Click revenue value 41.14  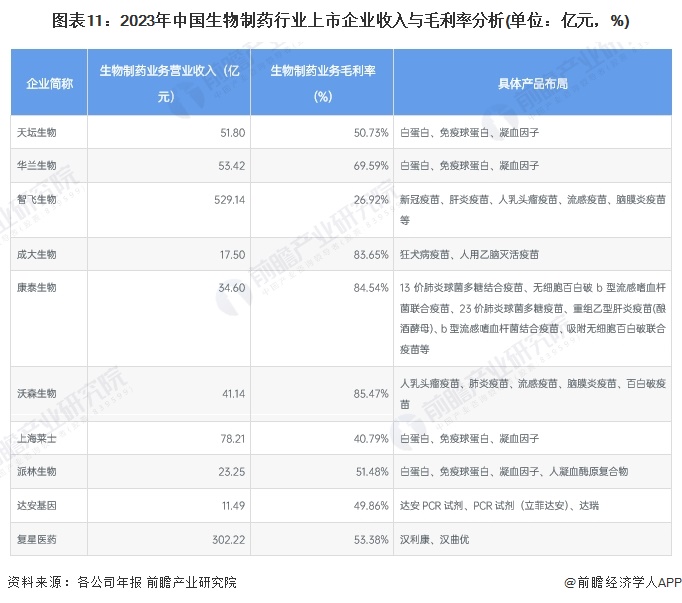pos(234,394)
